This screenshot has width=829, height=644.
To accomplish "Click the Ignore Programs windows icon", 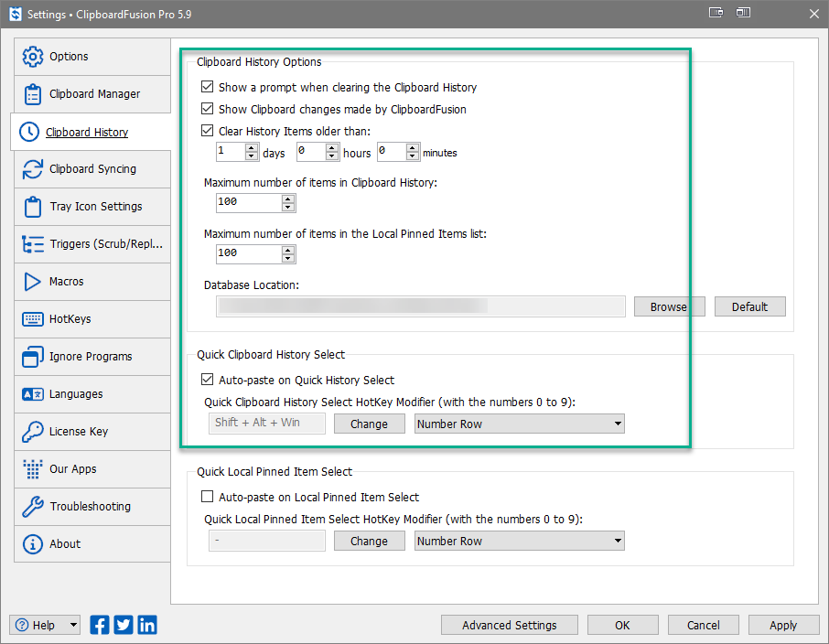I will click(x=32, y=357).
